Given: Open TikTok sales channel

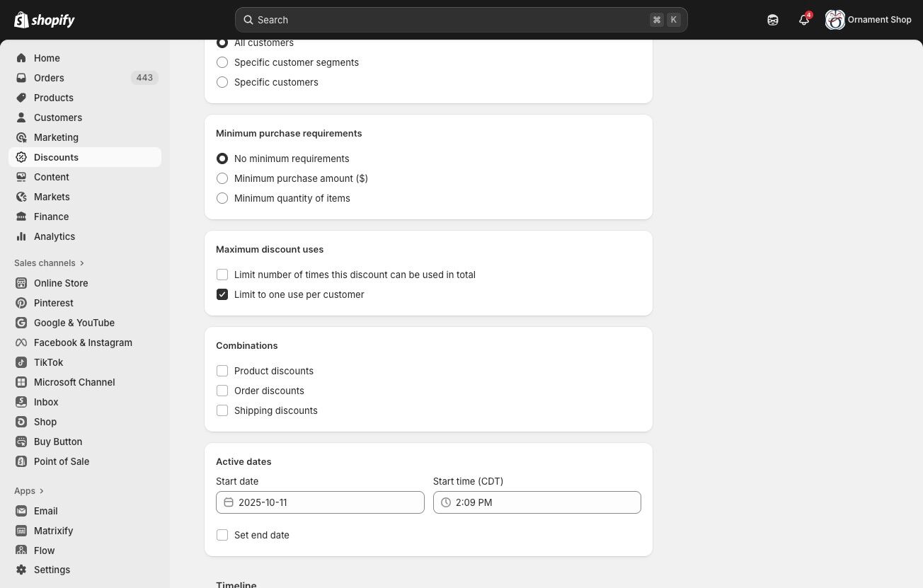Looking at the screenshot, I should coord(48,362).
